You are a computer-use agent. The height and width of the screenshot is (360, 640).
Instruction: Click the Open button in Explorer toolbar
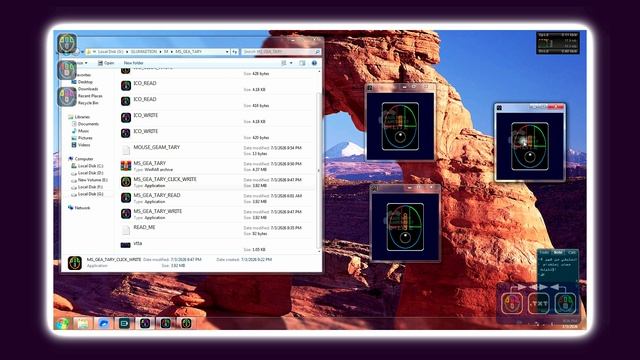click(x=106, y=63)
